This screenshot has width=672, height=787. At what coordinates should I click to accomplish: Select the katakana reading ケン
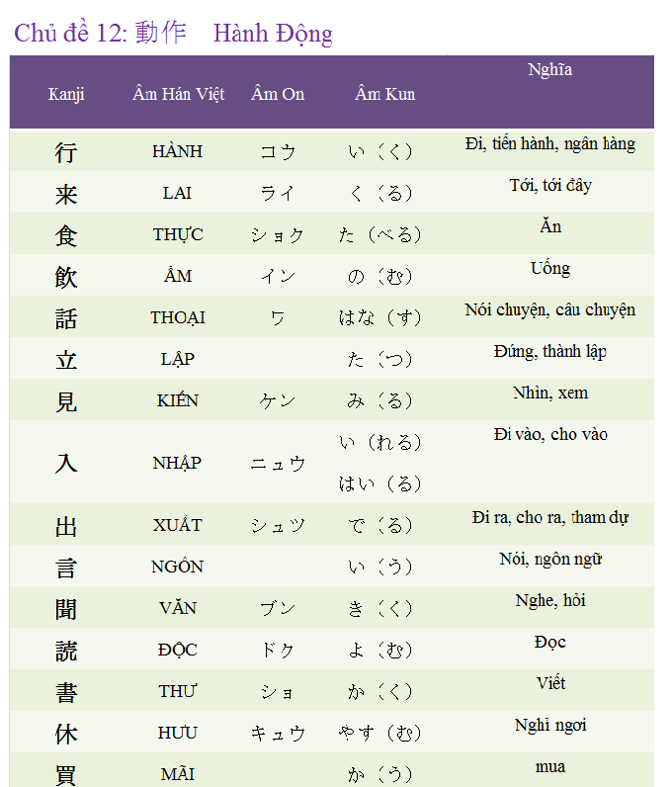278,401
